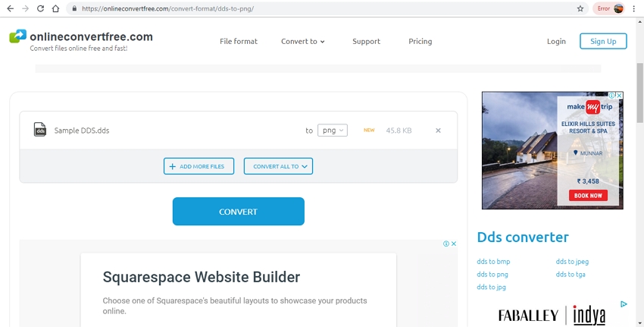Click the Sign Up button
The image size is (644, 327).
(603, 41)
